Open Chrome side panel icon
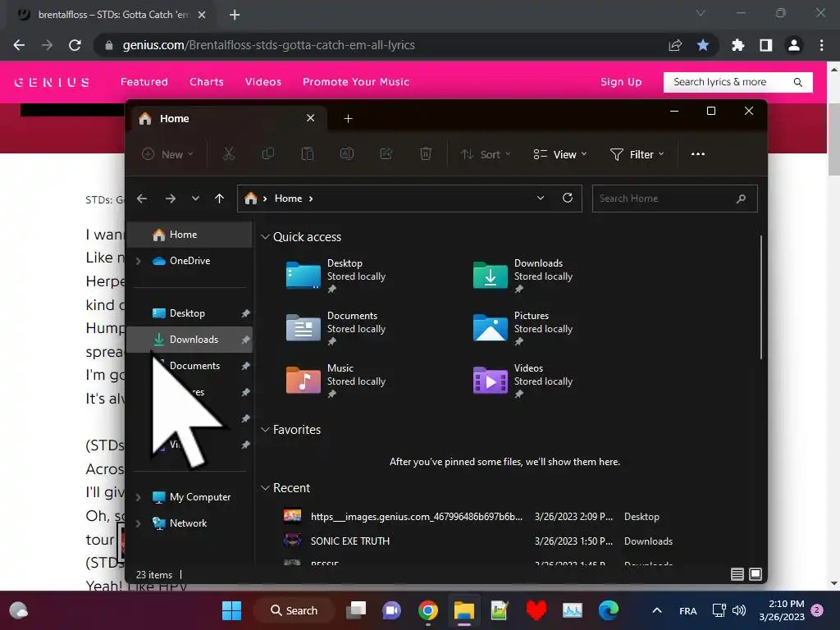The height and width of the screenshot is (630, 840). coord(765,46)
